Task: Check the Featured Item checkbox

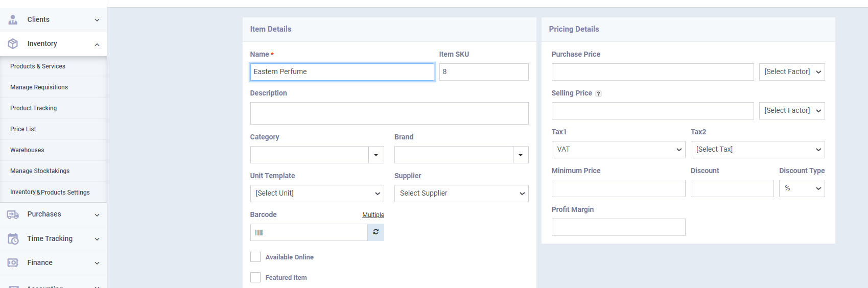Action: pos(255,277)
